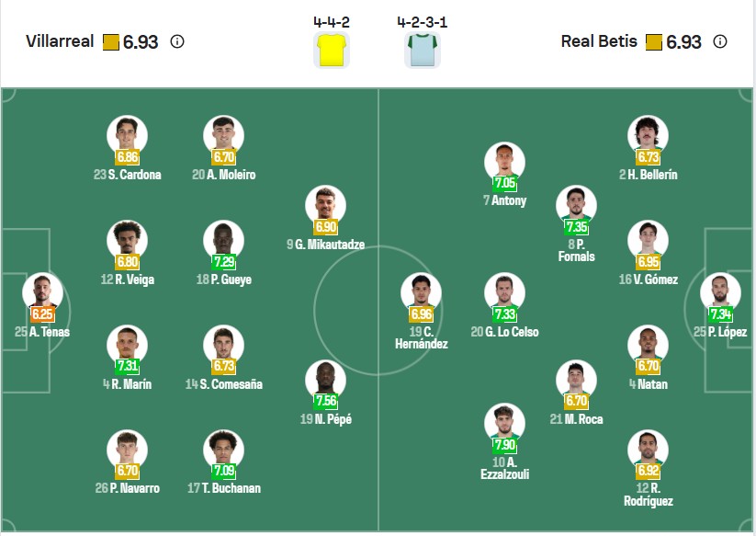The height and width of the screenshot is (536, 756).
Task: Open A. Ezzalzouli's player photo
Action: [x=504, y=423]
